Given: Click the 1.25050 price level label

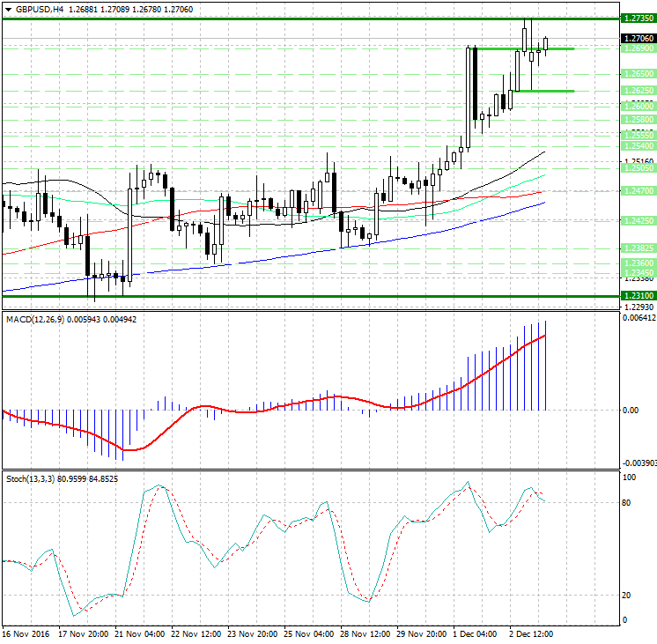Looking at the screenshot, I should pos(637,167).
